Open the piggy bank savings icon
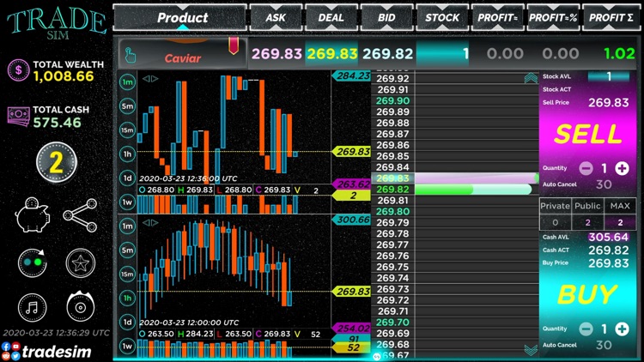The height and width of the screenshot is (362, 644). (33, 215)
